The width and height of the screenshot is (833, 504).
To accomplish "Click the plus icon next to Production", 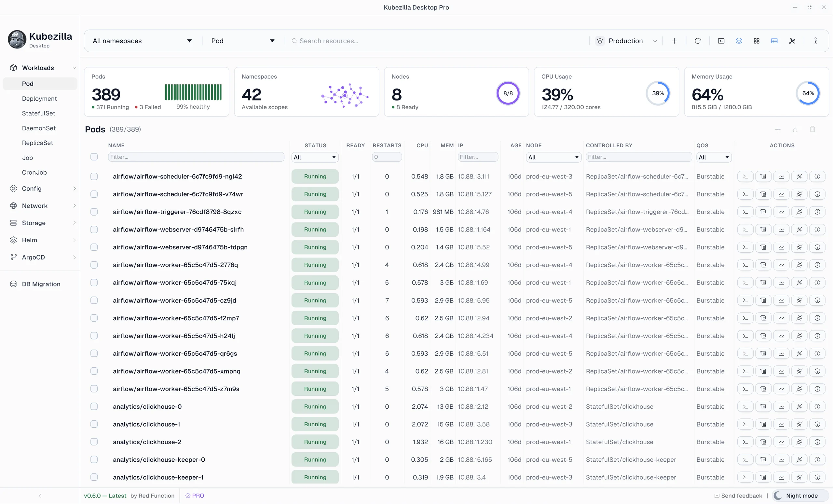I will coord(675,41).
